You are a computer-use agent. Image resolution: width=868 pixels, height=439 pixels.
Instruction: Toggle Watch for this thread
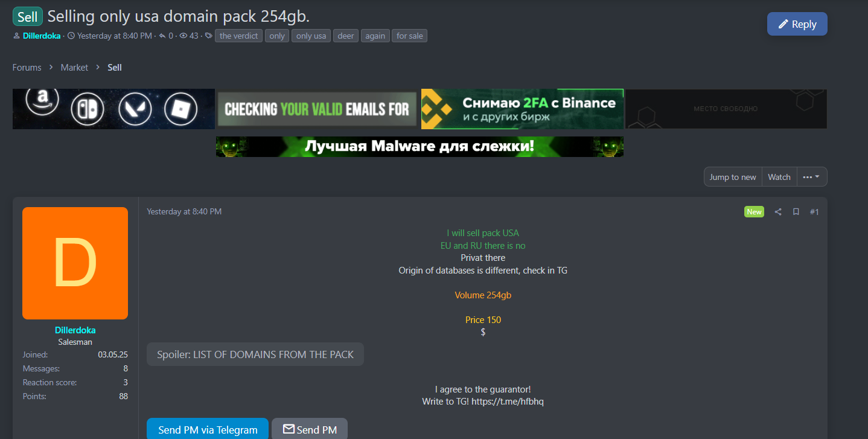(x=779, y=177)
